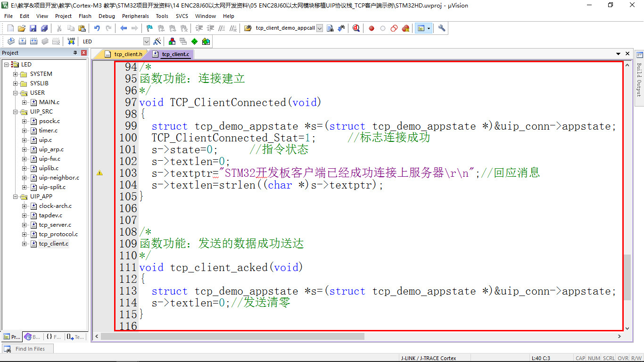Screen dimensions: 644x362
Task: Open the Manage Run-Time Environment green diamond icon
Action: tap(194, 41)
